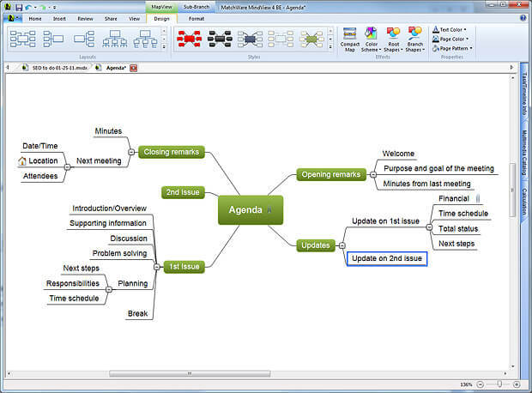Open the Root Shapes dropdown

393,39
